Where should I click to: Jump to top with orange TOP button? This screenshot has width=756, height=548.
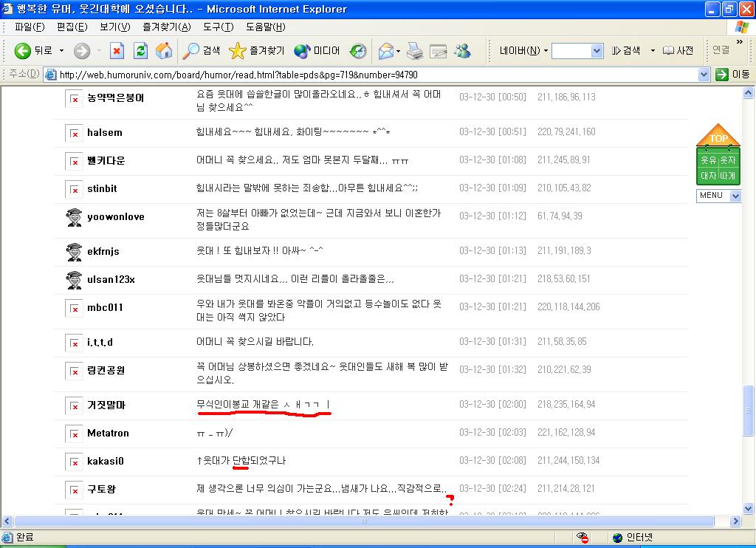point(718,135)
